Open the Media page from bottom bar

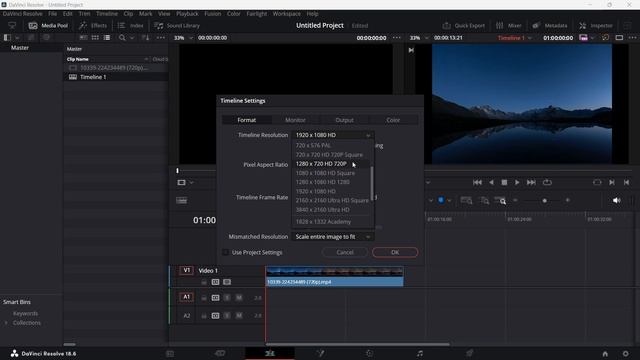pos(170,353)
